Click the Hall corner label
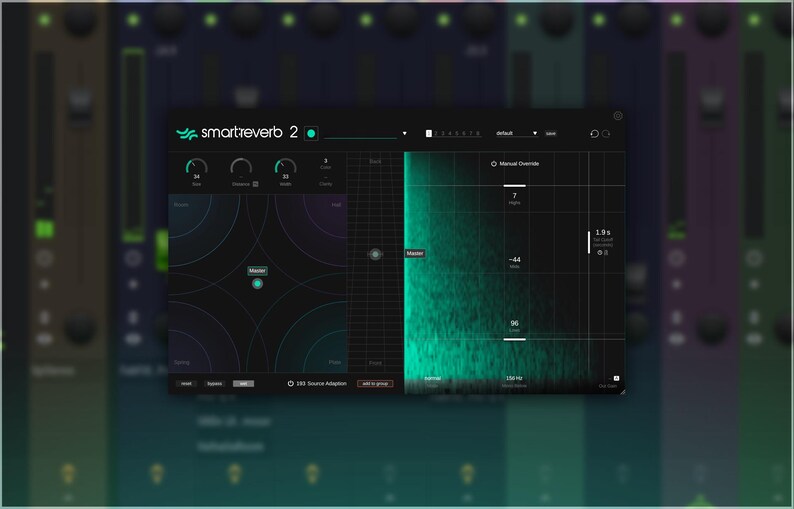Screen dimensions: 794x509 click(x=336, y=205)
